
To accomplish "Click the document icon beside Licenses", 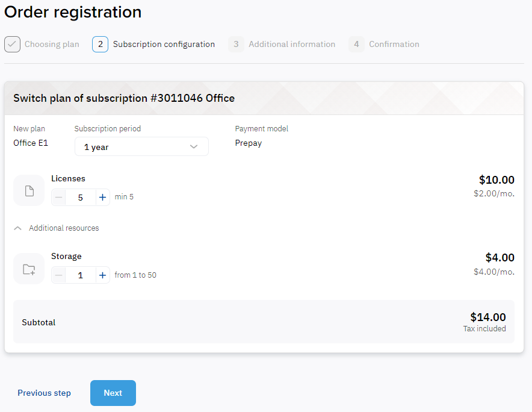I will point(28,190).
